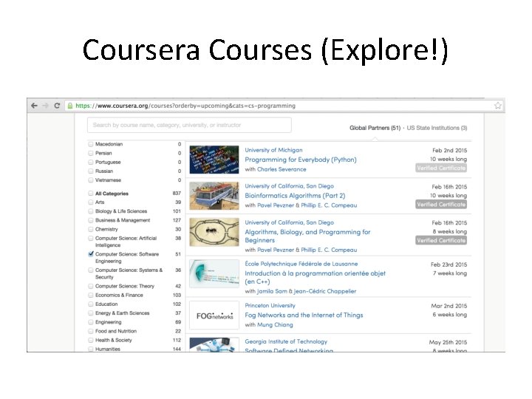This screenshot has width=532, height=399.
Task: Open Fog Networks and the Internet of Things
Action: pos(304,316)
